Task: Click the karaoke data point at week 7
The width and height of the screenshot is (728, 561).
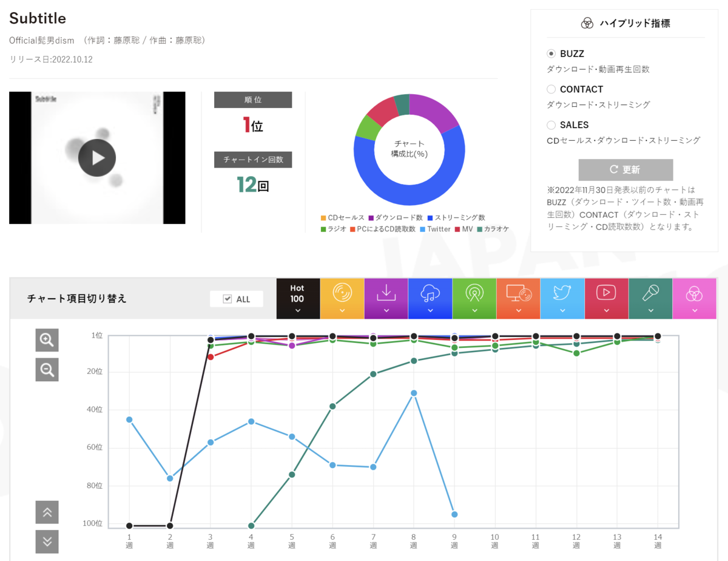Action: tap(373, 374)
